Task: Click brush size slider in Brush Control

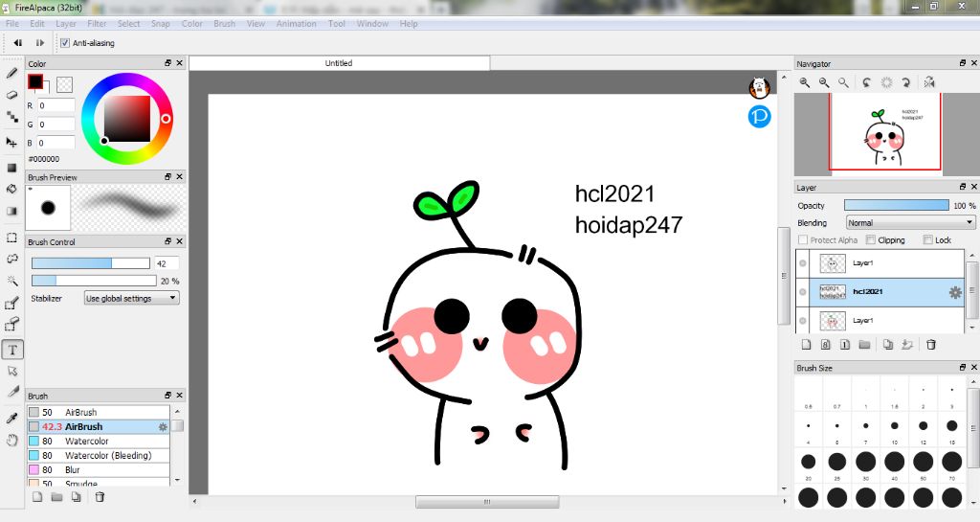Action: (x=91, y=263)
